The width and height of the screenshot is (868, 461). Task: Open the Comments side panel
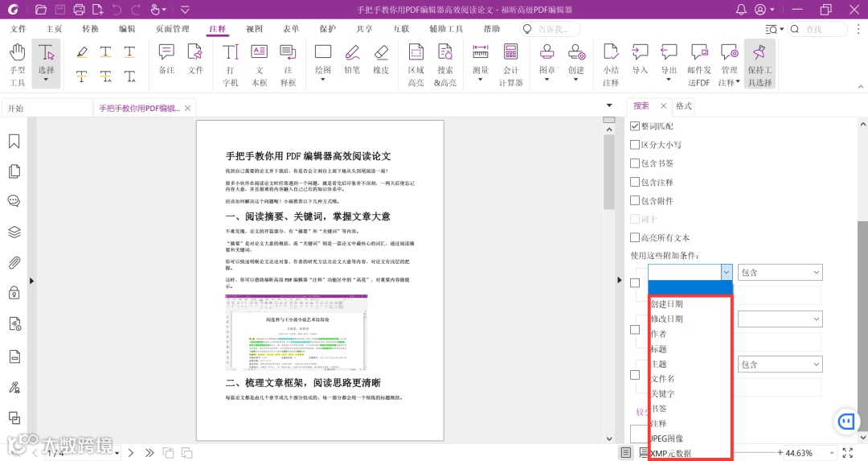point(14,200)
